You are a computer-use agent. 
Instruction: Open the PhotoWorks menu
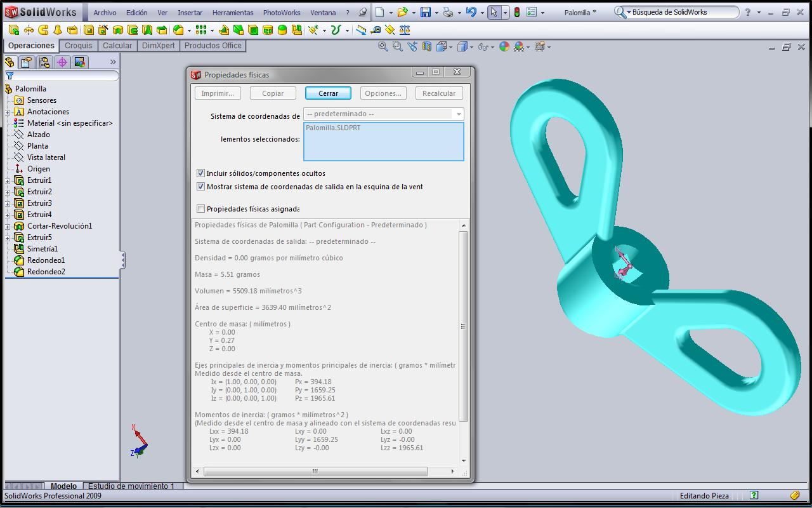click(282, 12)
